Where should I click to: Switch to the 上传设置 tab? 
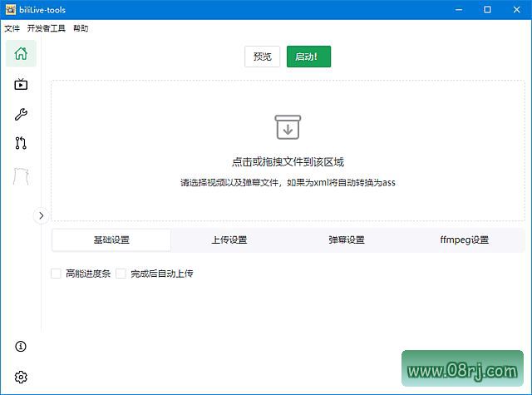(x=229, y=240)
